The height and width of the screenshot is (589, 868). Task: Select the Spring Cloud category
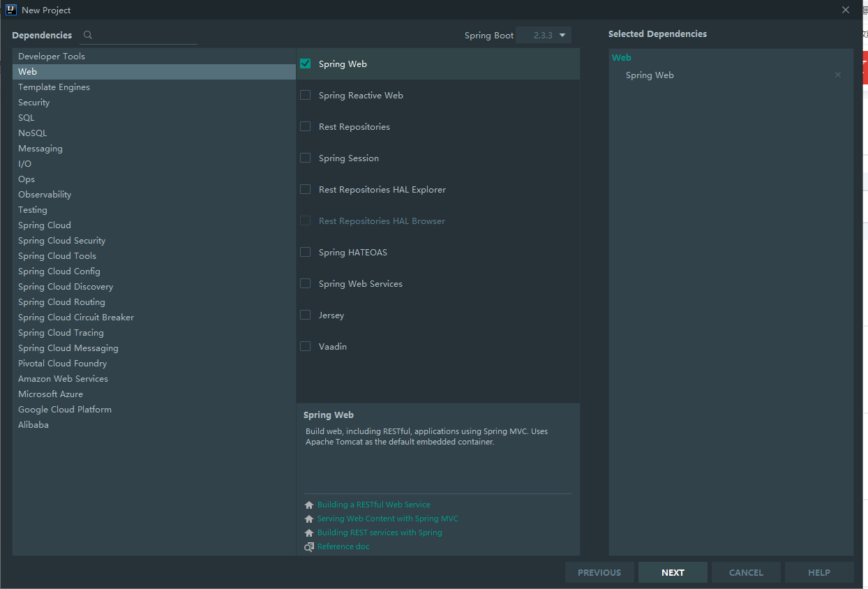point(154,225)
